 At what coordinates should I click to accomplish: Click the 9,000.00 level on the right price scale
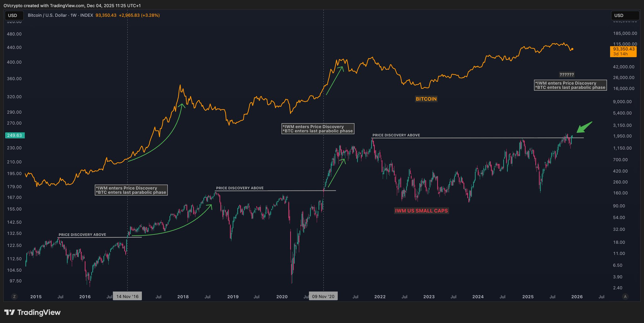click(622, 102)
